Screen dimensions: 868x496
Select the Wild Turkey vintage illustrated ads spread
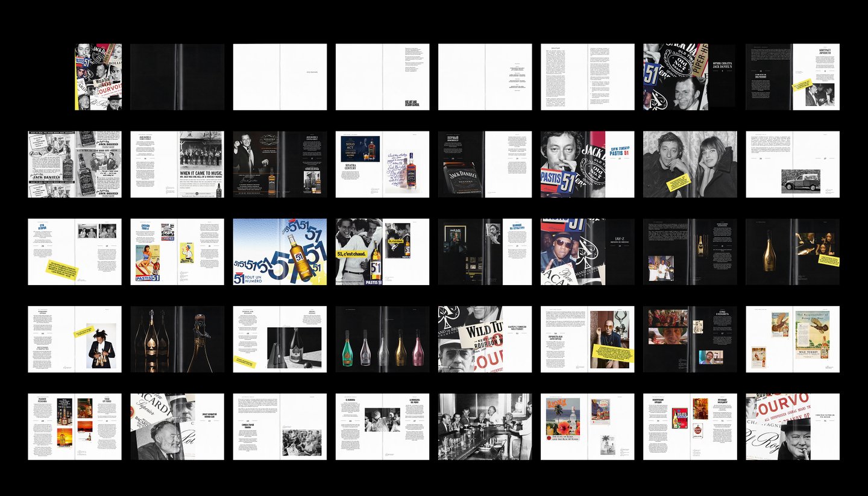793,339
